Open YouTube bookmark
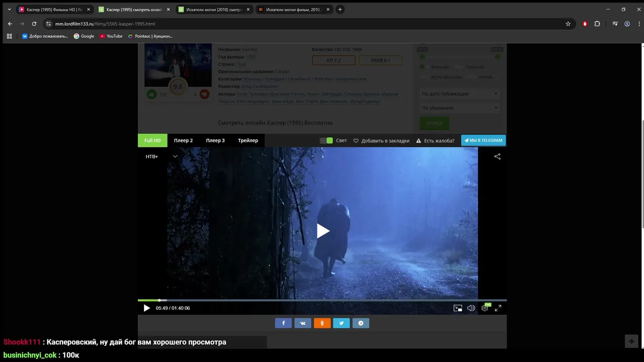Viewport: 644px width, 362px height. pos(111,36)
